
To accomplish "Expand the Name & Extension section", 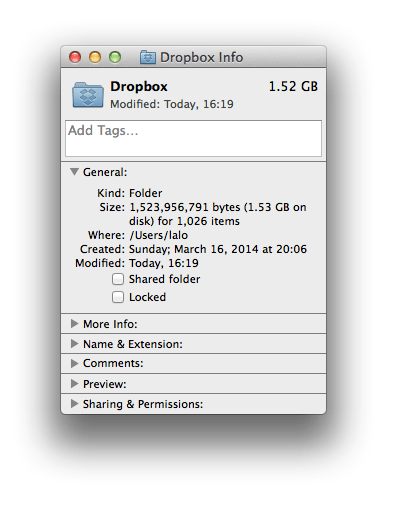I will [74, 344].
